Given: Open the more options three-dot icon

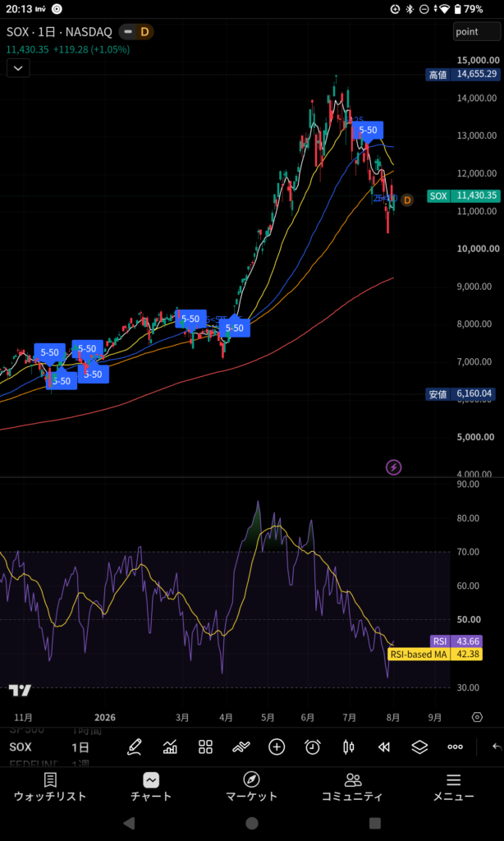Looking at the screenshot, I should pyautogui.click(x=456, y=747).
